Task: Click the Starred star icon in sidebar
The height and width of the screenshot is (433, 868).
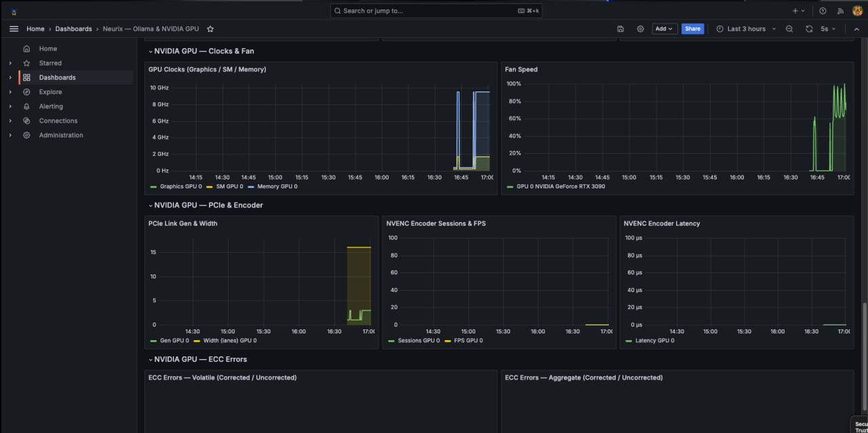Action: click(26, 63)
